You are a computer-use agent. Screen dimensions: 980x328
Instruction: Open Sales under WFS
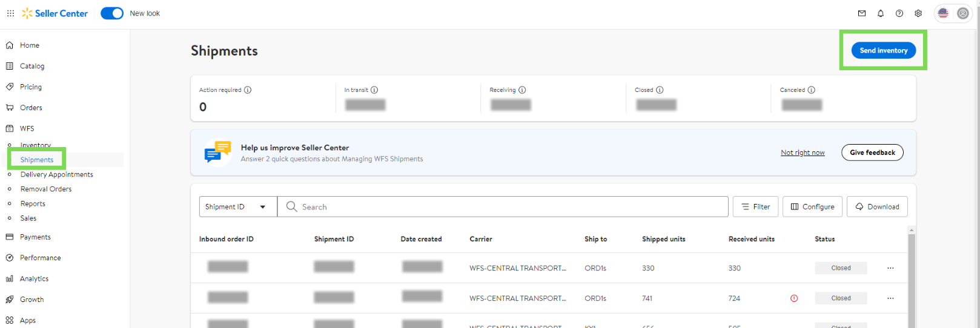point(28,218)
